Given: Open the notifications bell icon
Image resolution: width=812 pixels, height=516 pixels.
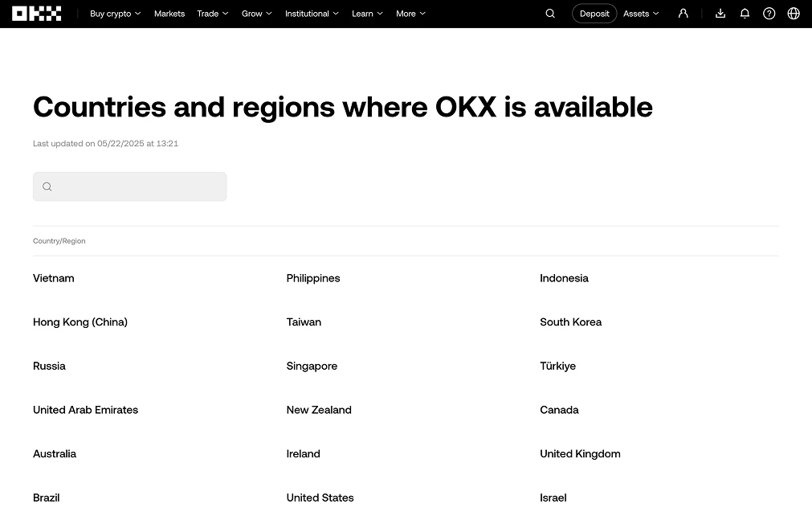Looking at the screenshot, I should [745, 13].
